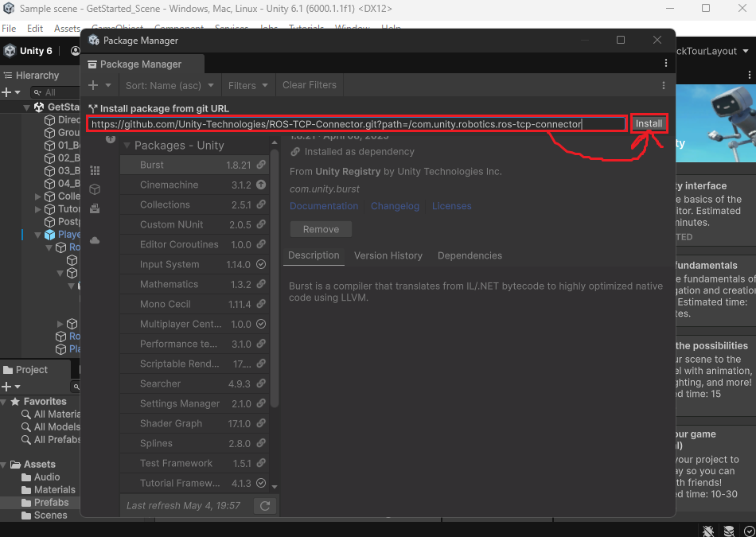This screenshot has height=537, width=756.
Task: Select the Direc object in Hierarchy
Action: click(x=63, y=119)
